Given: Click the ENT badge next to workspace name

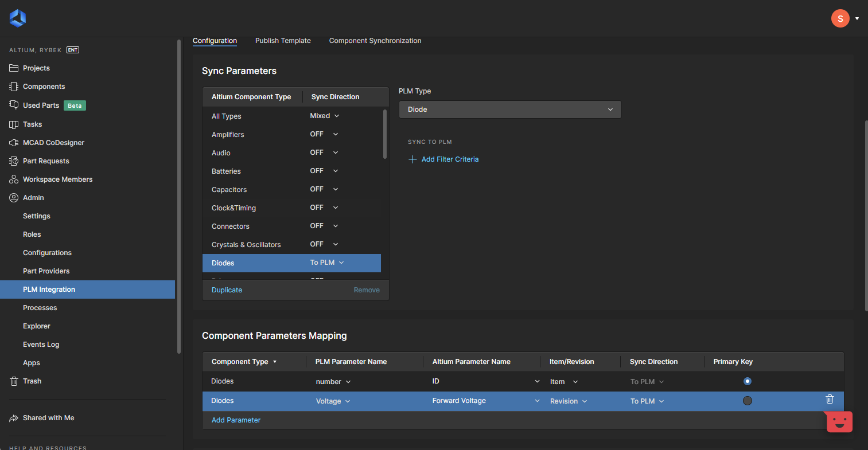Looking at the screenshot, I should click(x=73, y=50).
